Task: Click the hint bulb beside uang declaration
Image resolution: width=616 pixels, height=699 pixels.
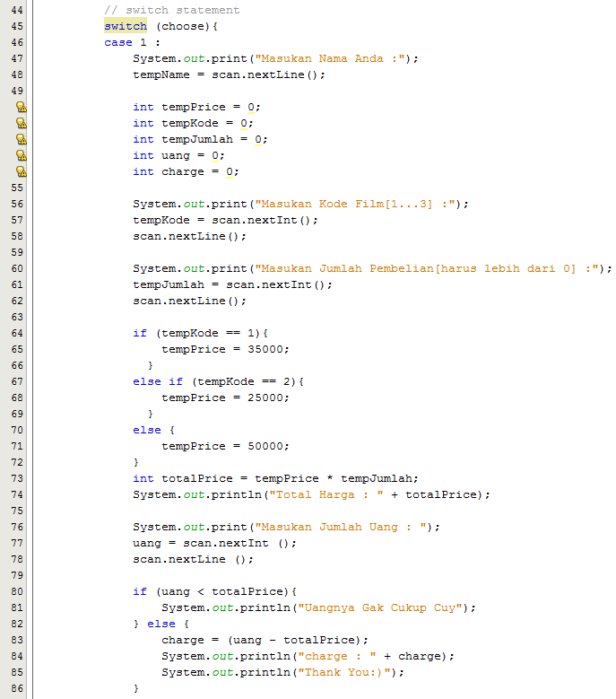Action: point(21,155)
